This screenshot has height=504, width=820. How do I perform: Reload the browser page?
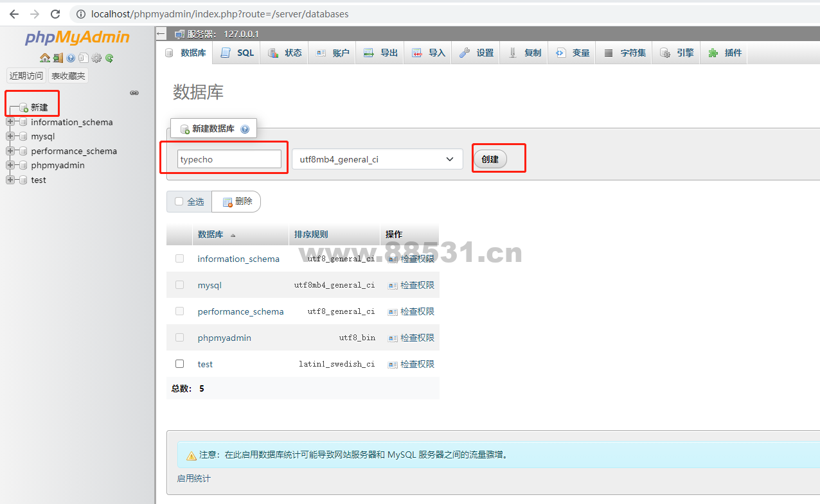tap(55, 13)
